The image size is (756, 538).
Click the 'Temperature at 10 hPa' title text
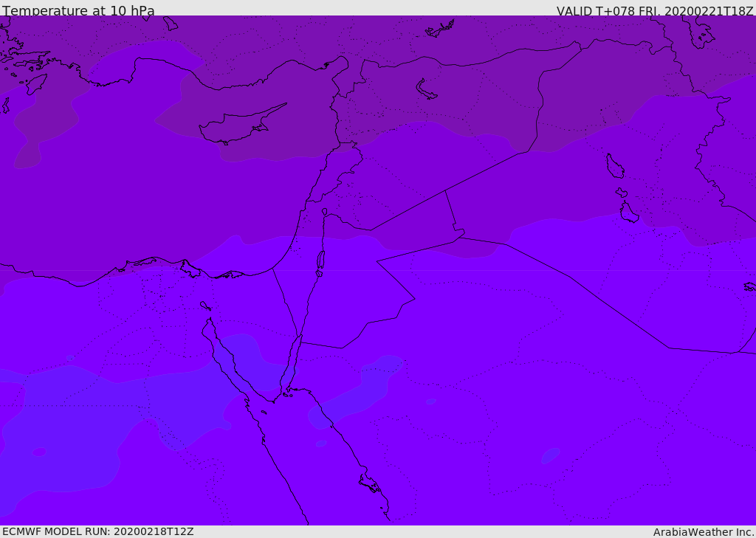78,10
